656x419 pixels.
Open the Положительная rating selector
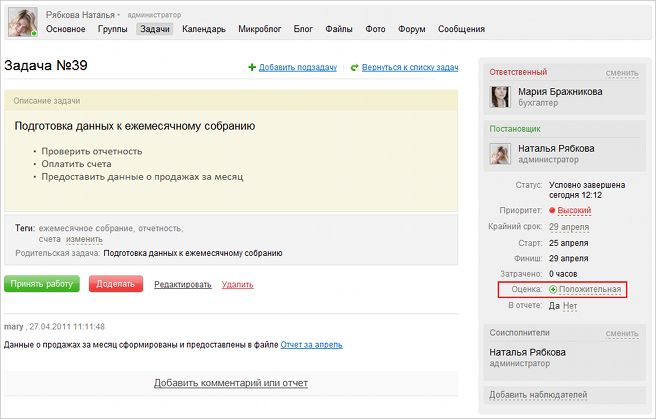(590, 290)
